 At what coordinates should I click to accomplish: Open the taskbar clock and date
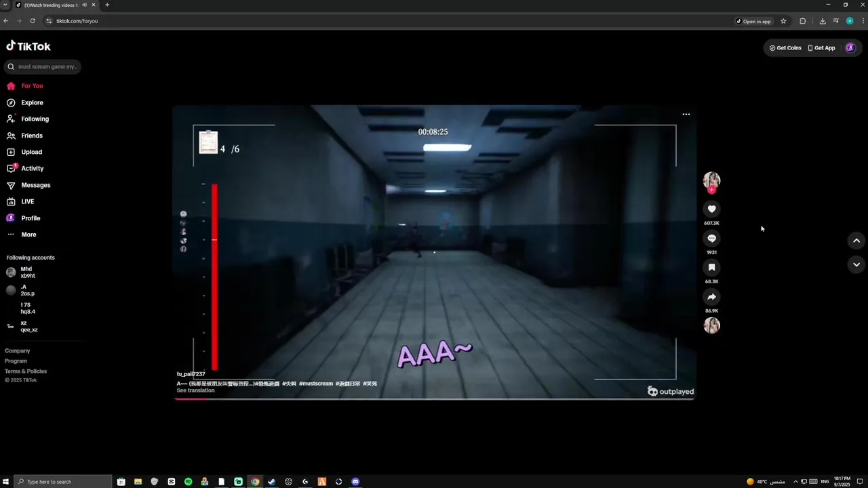(842, 482)
